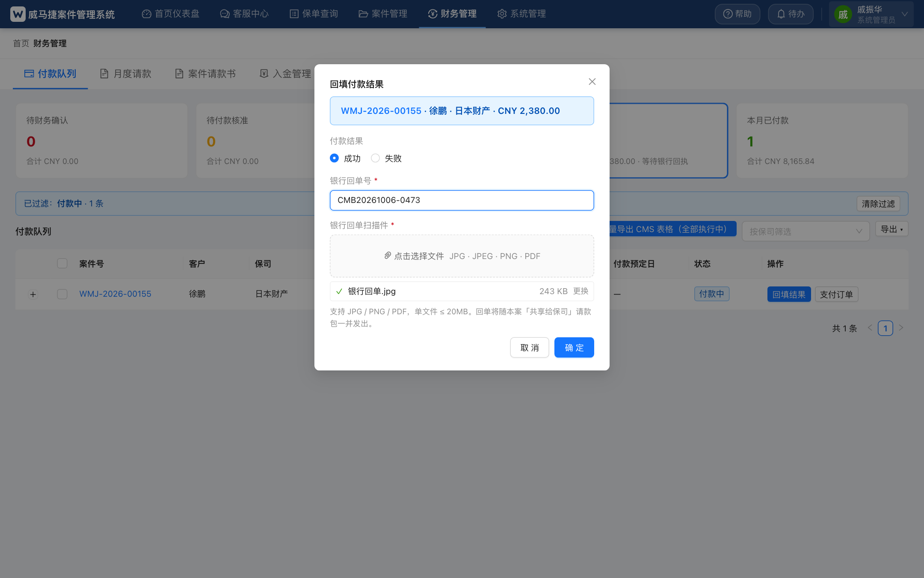Go to previous page arrow in pagination

pos(870,328)
